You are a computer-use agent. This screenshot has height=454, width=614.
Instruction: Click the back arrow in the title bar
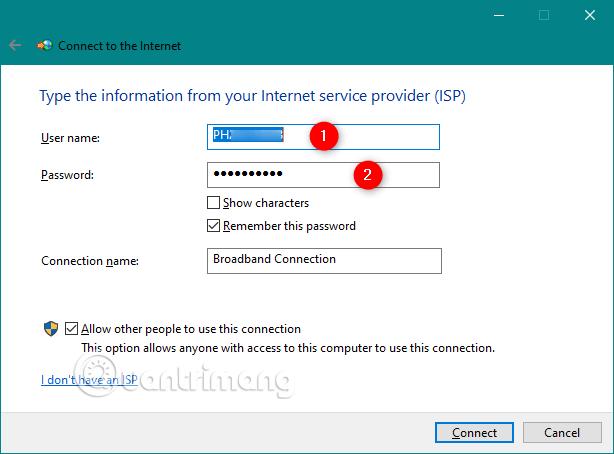(x=15, y=46)
